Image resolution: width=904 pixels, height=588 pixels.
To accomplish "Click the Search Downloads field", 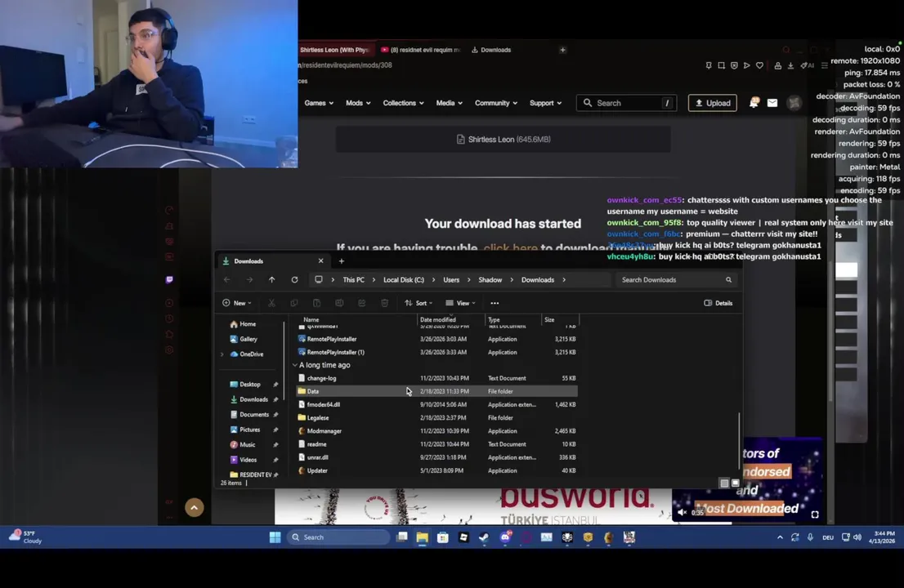I will (x=676, y=280).
